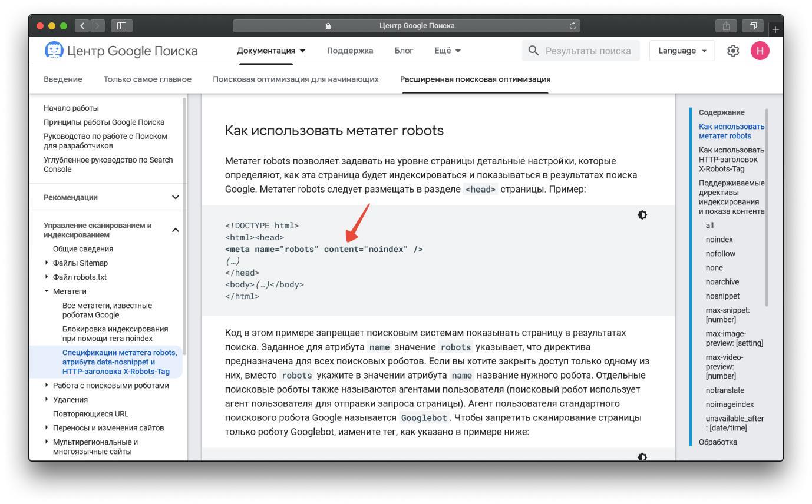The width and height of the screenshot is (812, 504).
Task: Open Блокировка индексирования при помощи noindex
Action: 115,334
